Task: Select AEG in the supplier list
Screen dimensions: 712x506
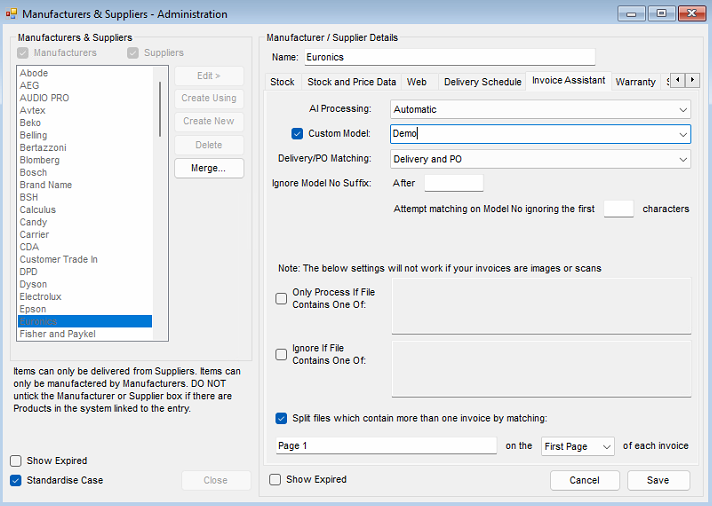Action: 85,85
